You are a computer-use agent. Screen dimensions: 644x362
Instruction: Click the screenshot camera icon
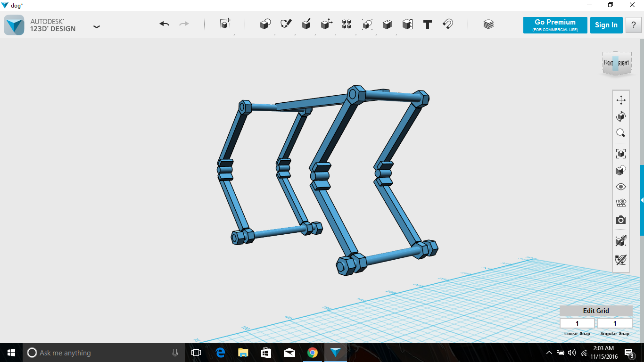pyautogui.click(x=621, y=220)
